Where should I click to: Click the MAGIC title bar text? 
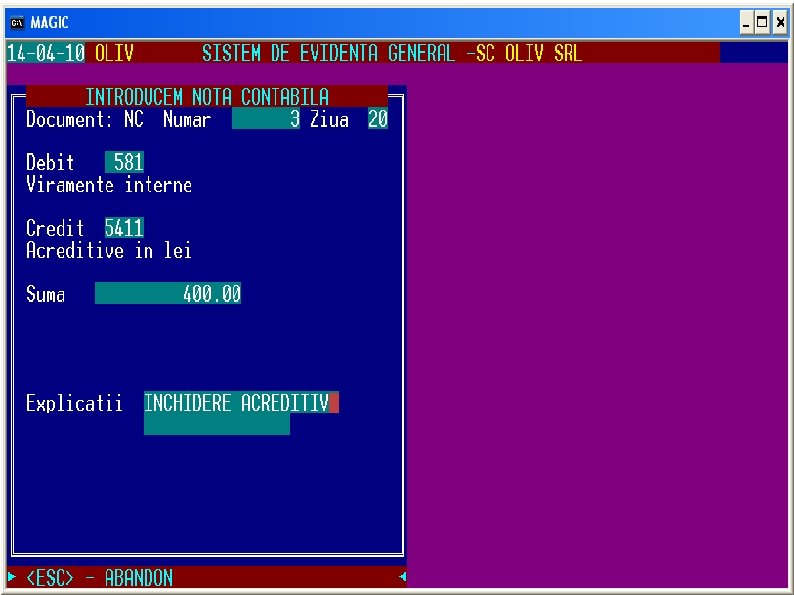tap(49, 23)
